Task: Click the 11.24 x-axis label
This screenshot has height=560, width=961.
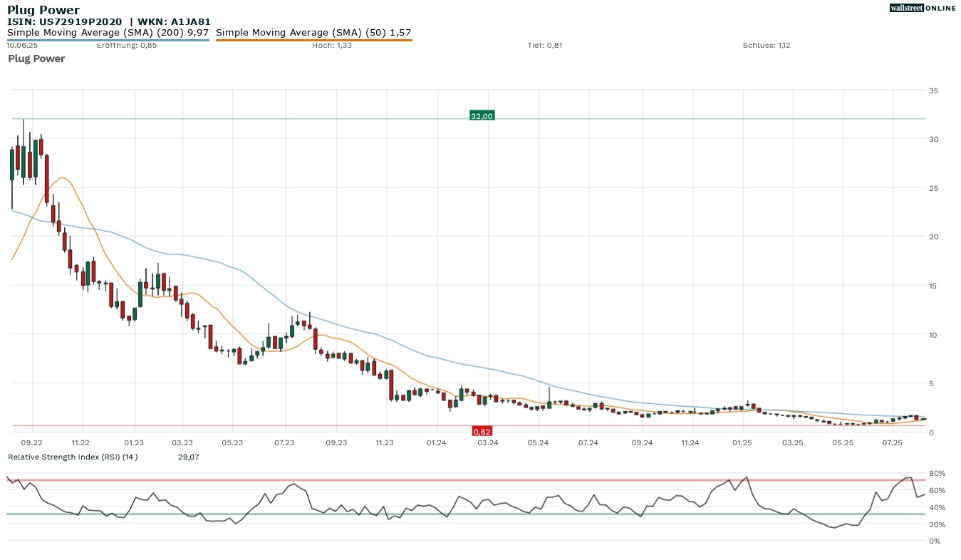Action: pyautogui.click(x=690, y=442)
